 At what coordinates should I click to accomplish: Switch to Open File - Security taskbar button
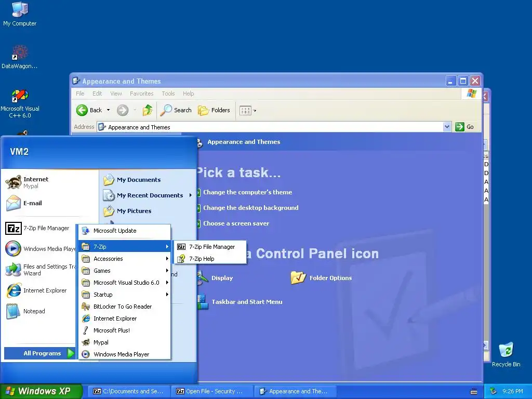212,391
